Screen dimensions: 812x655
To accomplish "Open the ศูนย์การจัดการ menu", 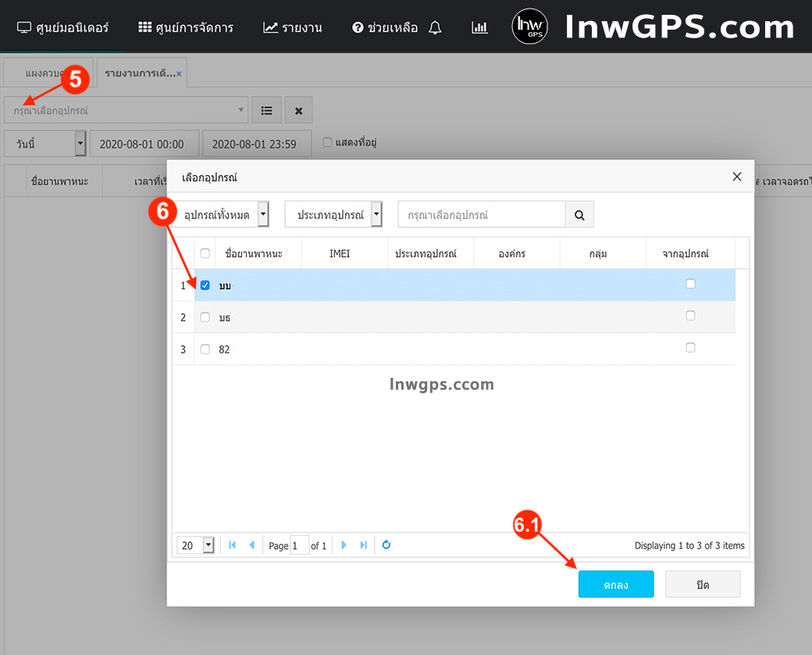I will 186,28.
